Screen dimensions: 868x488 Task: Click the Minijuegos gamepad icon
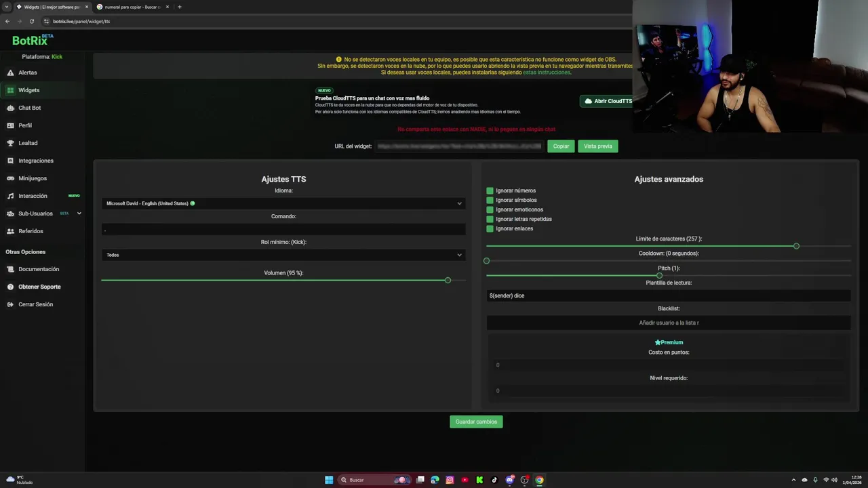(x=10, y=178)
